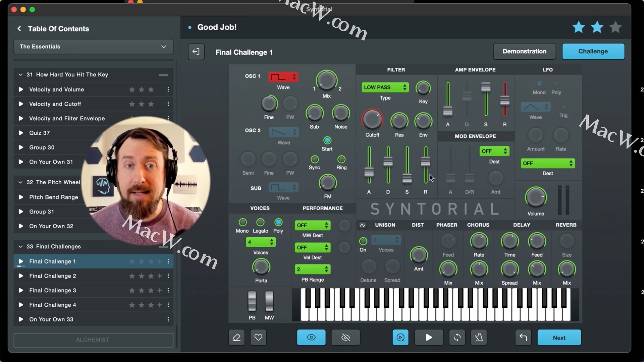Click the Volume knob
The width and height of the screenshot is (644, 362).
point(536,197)
